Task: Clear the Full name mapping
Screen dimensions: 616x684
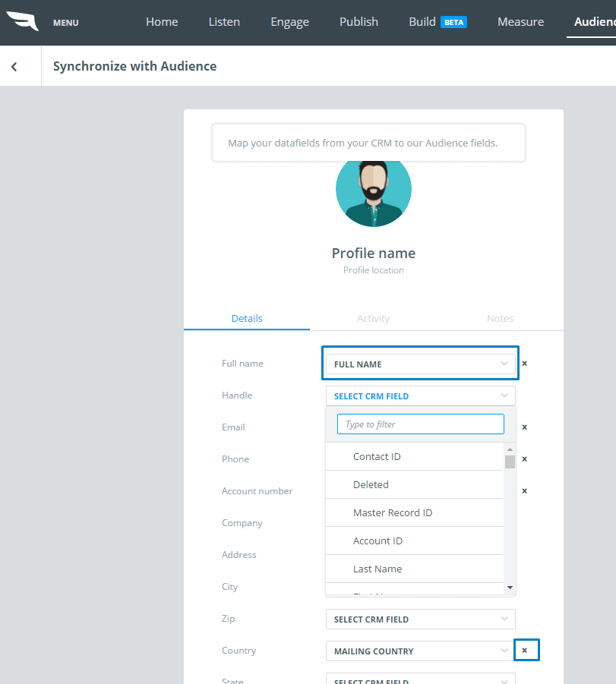Action: pos(524,364)
